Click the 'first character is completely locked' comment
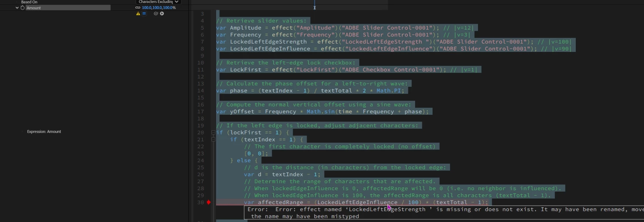644x222 pixels. coord(340,147)
